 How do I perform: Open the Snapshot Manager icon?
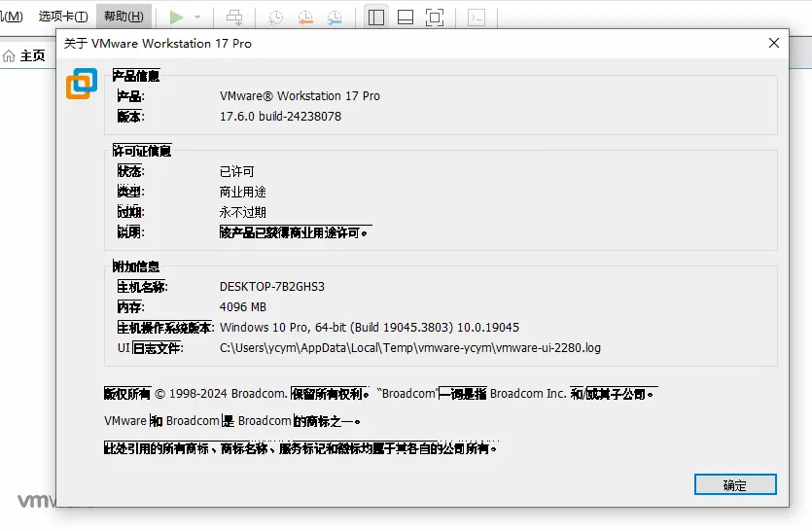click(x=335, y=18)
